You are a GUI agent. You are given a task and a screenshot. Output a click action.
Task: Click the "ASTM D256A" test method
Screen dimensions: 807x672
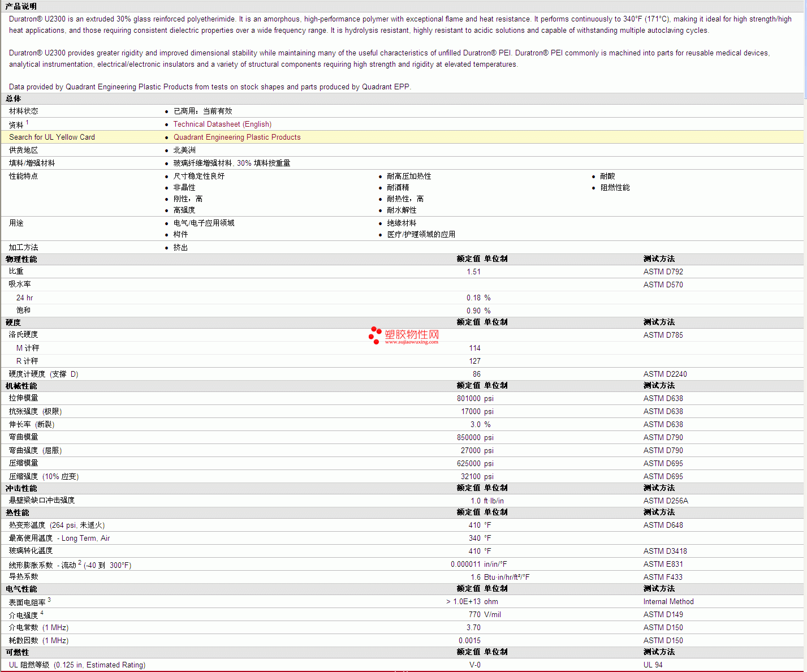666,501
